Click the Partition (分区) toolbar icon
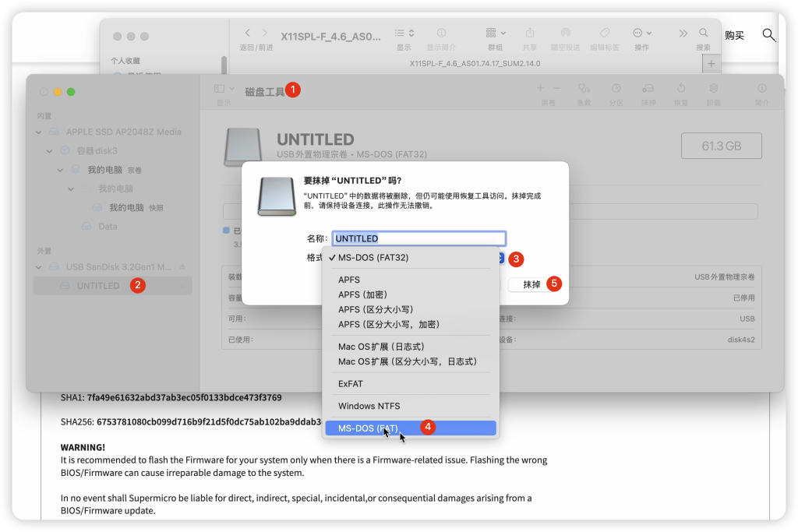Image resolution: width=798 pixels, height=532 pixels. click(x=616, y=89)
